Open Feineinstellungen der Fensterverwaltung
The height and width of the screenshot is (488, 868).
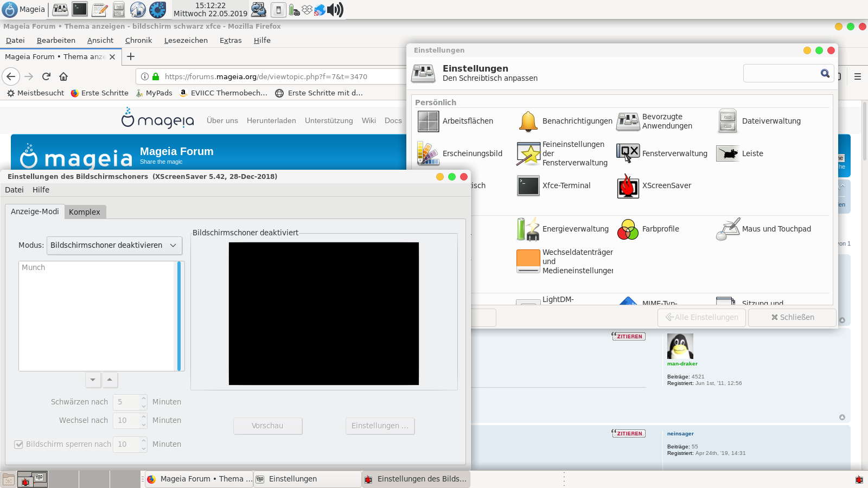(x=563, y=153)
